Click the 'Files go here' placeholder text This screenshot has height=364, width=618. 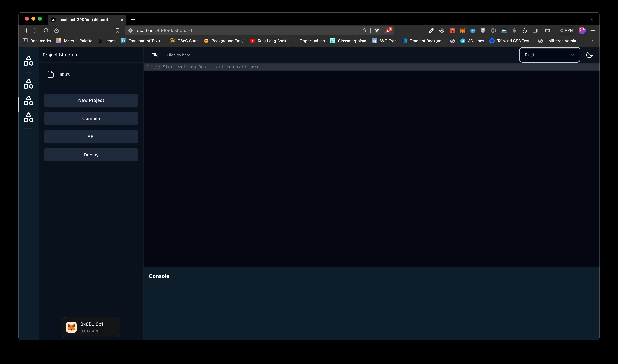[178, 55]
